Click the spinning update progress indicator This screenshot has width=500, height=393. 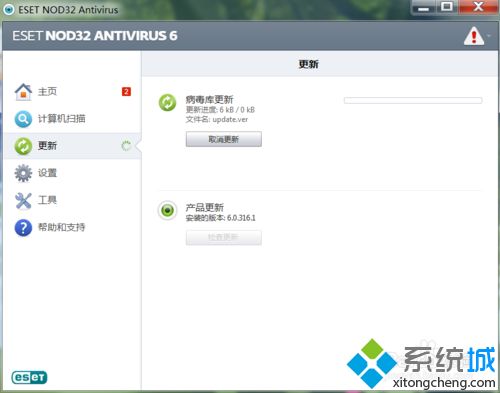(126, 146)
